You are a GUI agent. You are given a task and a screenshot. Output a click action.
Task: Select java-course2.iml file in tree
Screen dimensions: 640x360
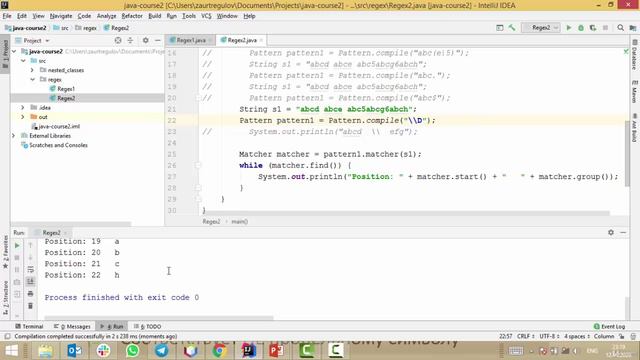59,126
